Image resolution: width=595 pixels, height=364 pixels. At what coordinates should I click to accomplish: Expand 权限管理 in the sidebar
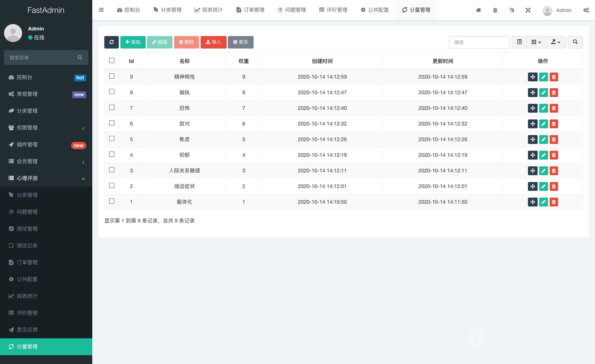pyautogui.click(x=46, y=128)
